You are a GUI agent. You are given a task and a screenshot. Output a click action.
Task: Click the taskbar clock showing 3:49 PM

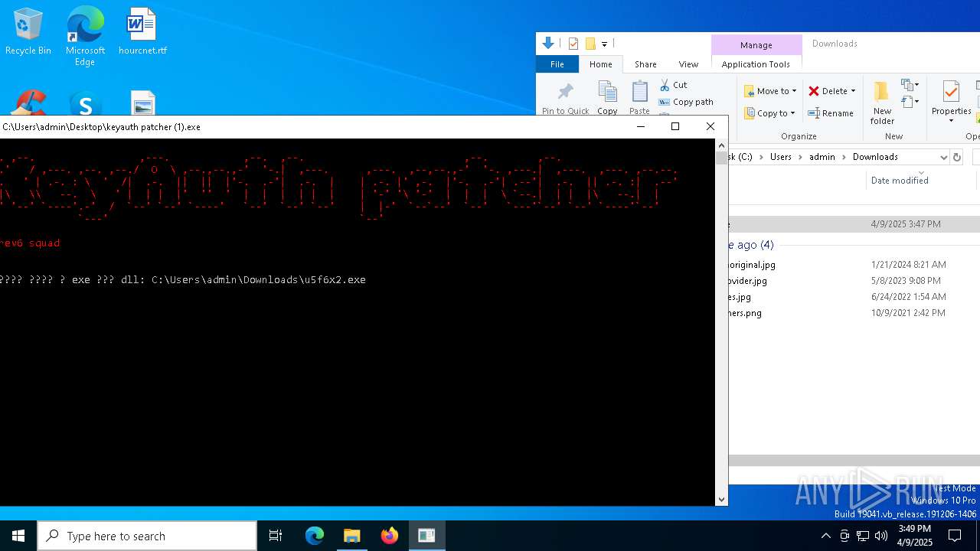click(x=913, y=536)
